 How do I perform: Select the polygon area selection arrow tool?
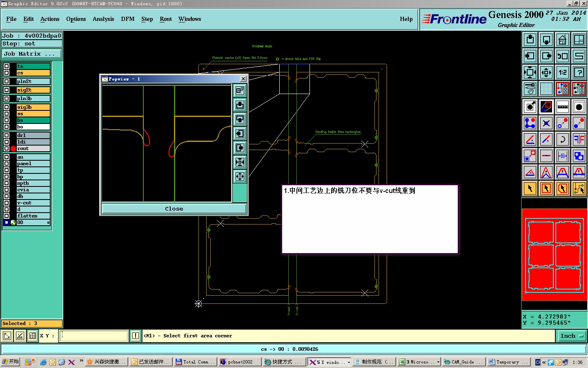coord(563,188)
